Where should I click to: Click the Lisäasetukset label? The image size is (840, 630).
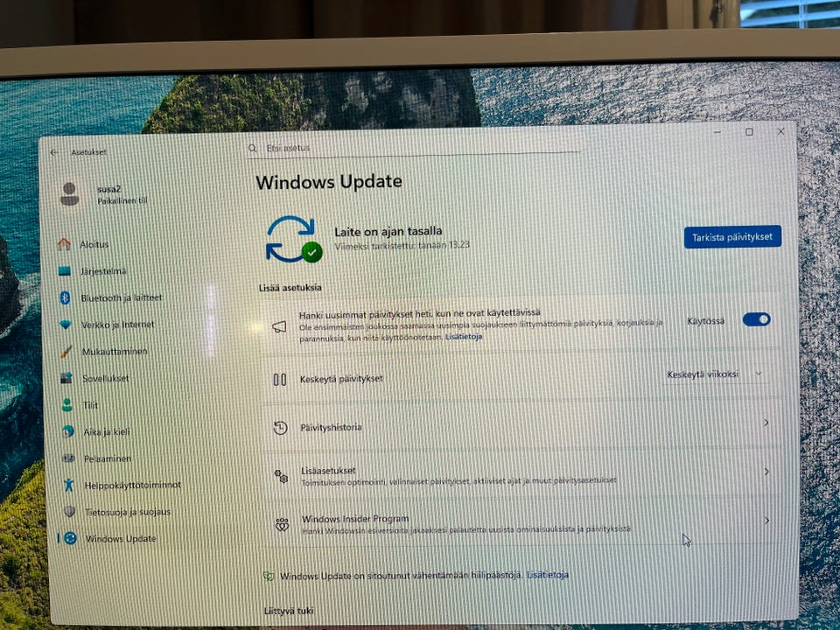pos(328,471)
